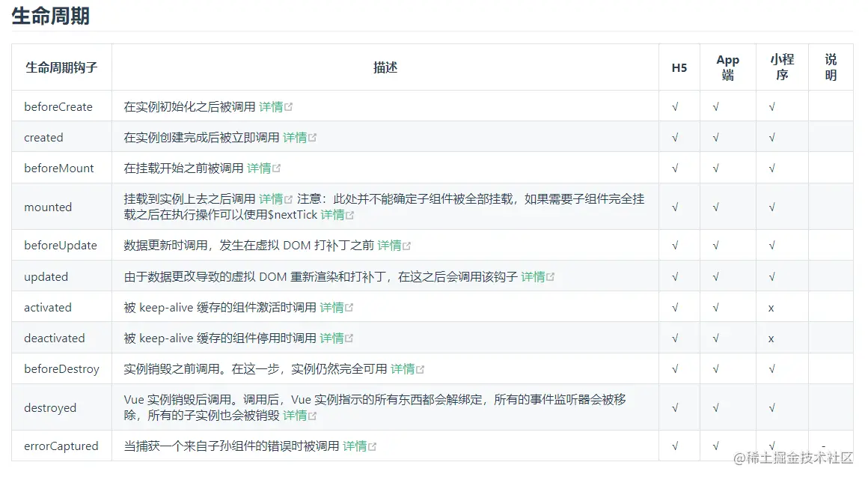Screen dimensions: 868x480
Task: Click the 小程序 check mark in the updated row
Action: point(771,276)
